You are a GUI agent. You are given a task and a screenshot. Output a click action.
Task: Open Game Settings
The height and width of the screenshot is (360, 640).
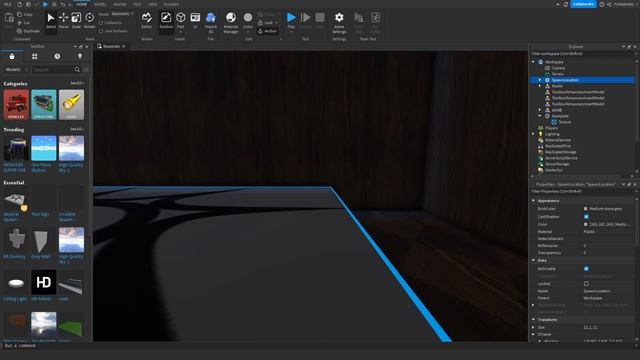339,22
